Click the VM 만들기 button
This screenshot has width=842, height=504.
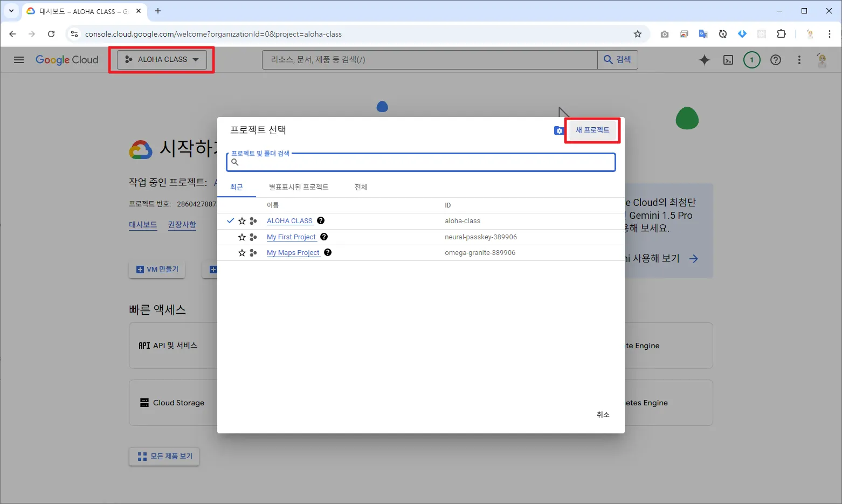coord(157,270)
